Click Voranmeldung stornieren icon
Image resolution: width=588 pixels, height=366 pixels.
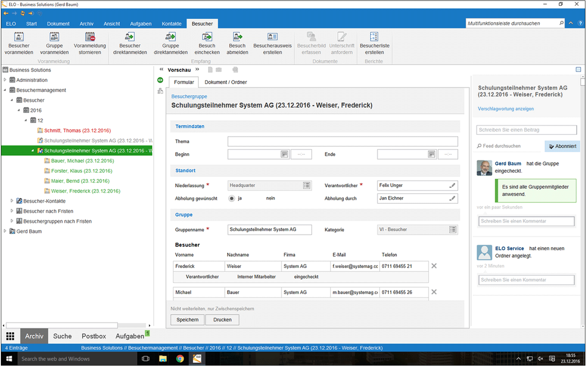pos(90,37)
